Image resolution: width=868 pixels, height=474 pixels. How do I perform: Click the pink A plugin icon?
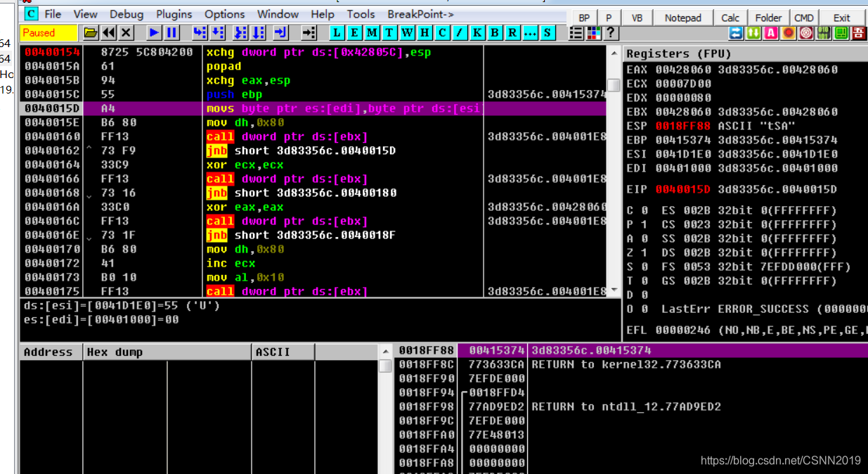[771, 32]
